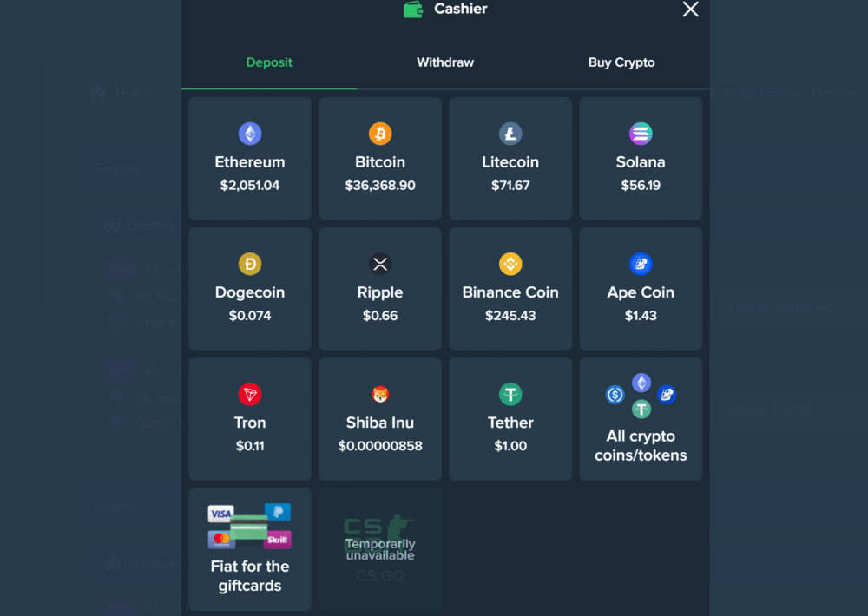Screen dimensions: 868x616
Task: Click the Binance Coin price $245.43
Action: 510,316
